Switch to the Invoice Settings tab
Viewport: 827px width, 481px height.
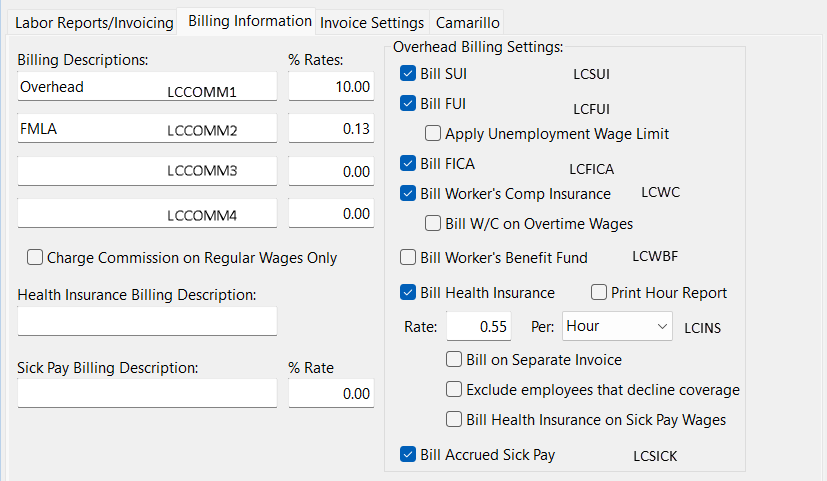(372, 22)
